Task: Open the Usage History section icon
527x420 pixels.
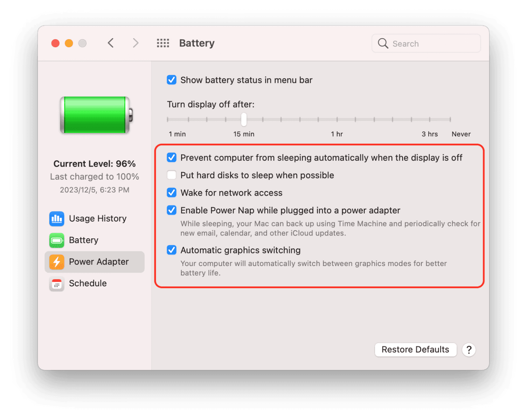Action: [x=56, y=218]
